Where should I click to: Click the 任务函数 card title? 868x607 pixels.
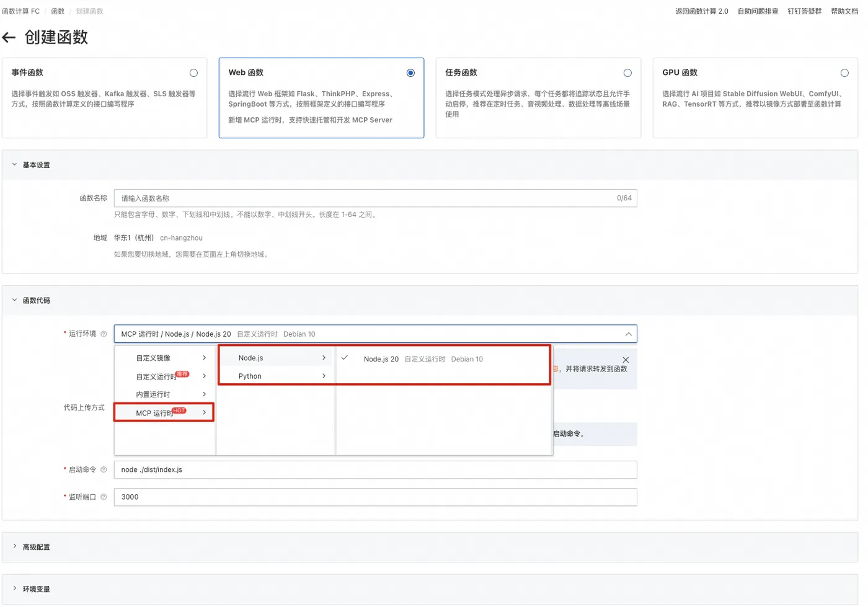(x=461, y=73)
